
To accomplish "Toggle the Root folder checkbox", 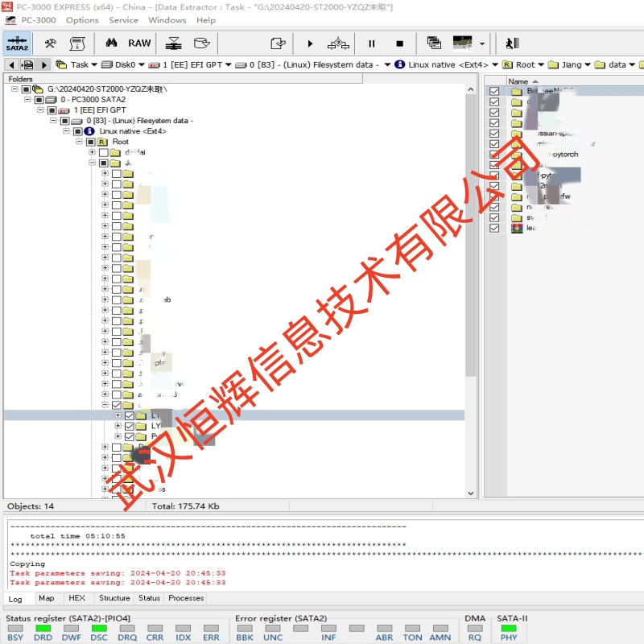I will pos(91,142).
